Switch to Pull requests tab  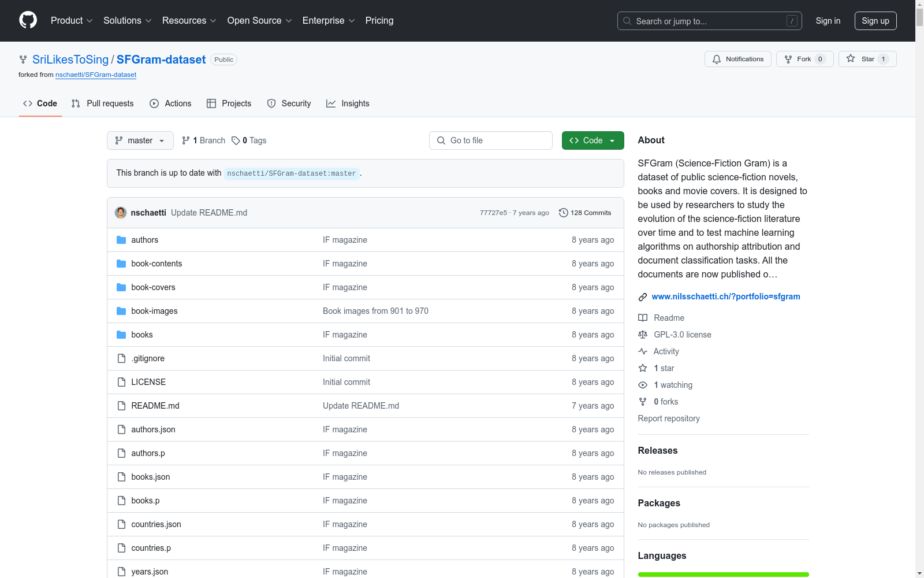coord(103,103)
